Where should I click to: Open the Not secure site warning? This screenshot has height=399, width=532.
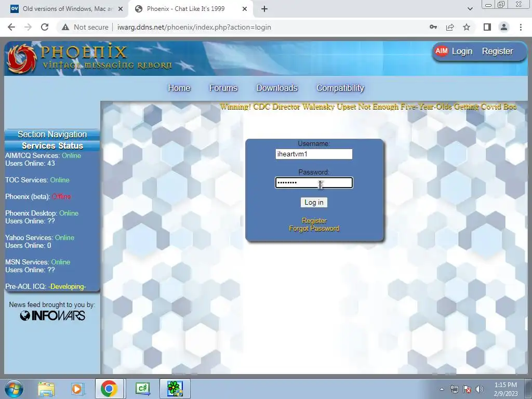point(85,27)
